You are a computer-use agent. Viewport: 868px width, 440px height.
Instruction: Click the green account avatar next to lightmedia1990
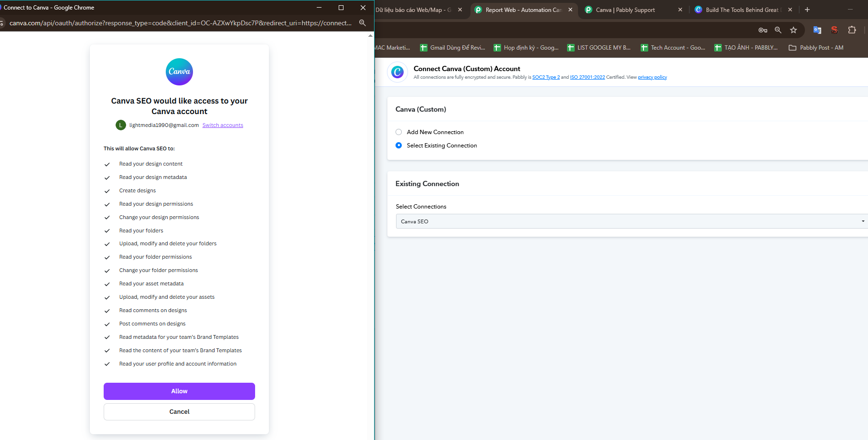point(121,125)
